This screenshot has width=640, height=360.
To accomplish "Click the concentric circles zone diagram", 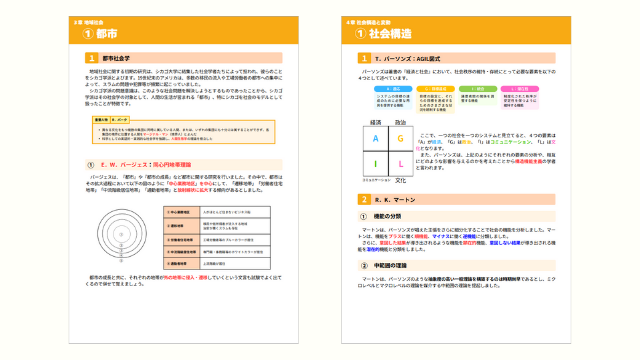I will [x=122, y=234].
